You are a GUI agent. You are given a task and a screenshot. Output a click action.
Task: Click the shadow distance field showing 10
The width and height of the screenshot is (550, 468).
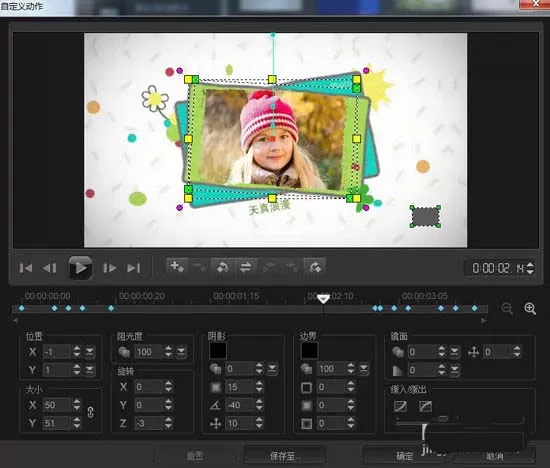tap(240, 423)
